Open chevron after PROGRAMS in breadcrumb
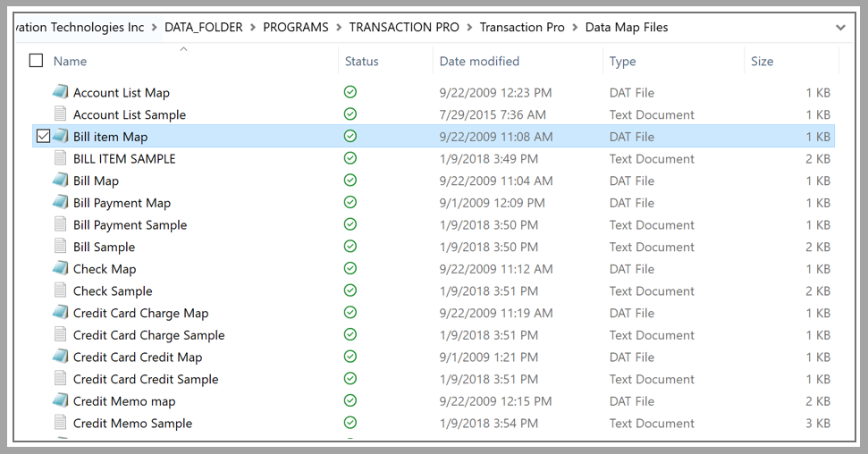Viewport: 868px width, 454px height. click(338, 27)
